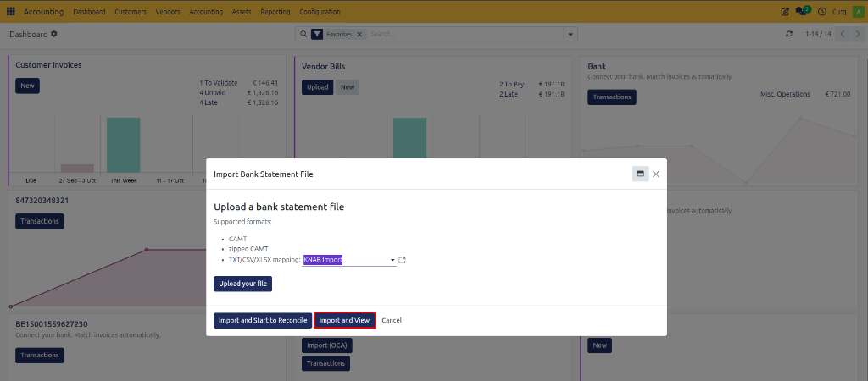The width and height of the screenshot is (868, 381).
Task: Open the edit note icon in navbar
Action: (784, 12)
